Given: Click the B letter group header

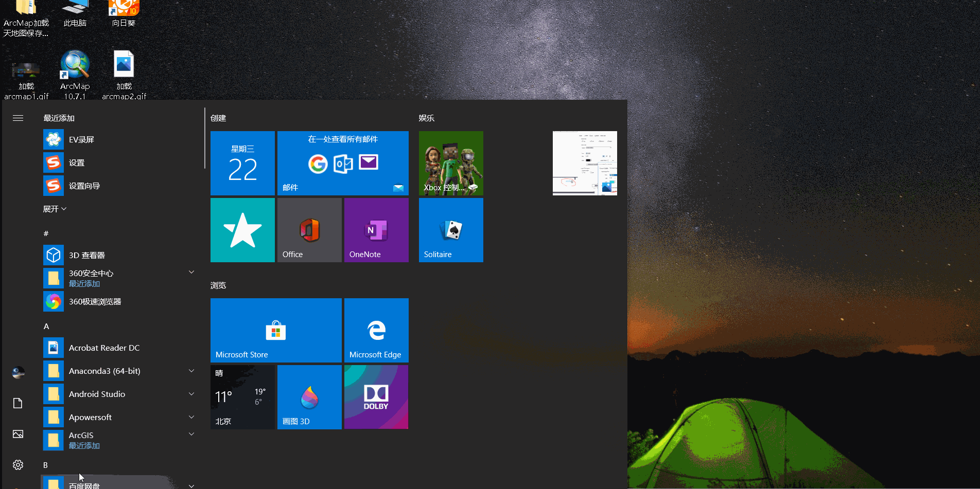Looking at the screenshot, I should (x=45, y=465).
